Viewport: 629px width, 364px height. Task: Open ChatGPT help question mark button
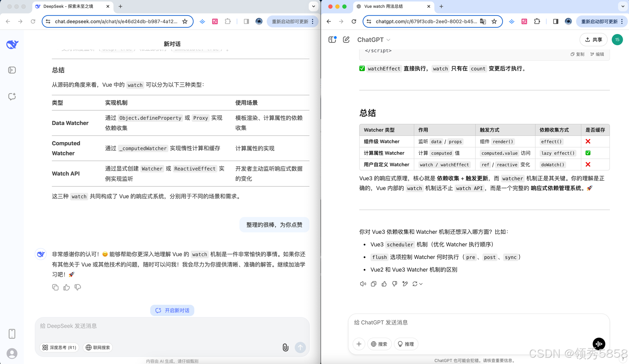(623, 359)
